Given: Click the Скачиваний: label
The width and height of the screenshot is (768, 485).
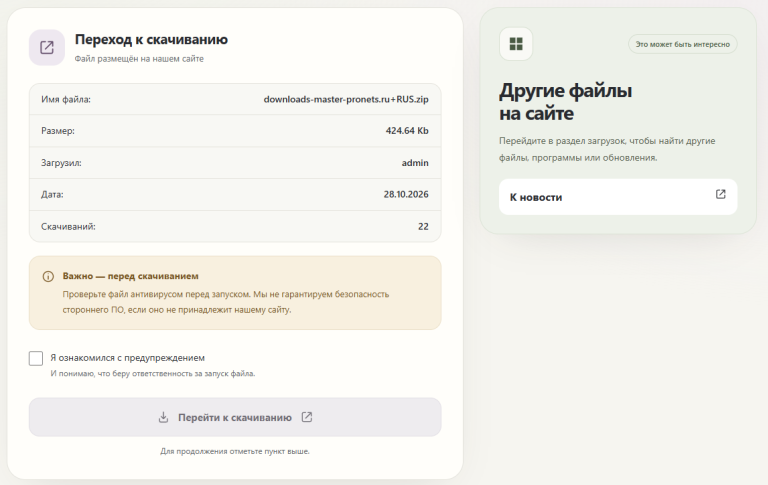Looking at the screenshot, I should coord(68,226).
